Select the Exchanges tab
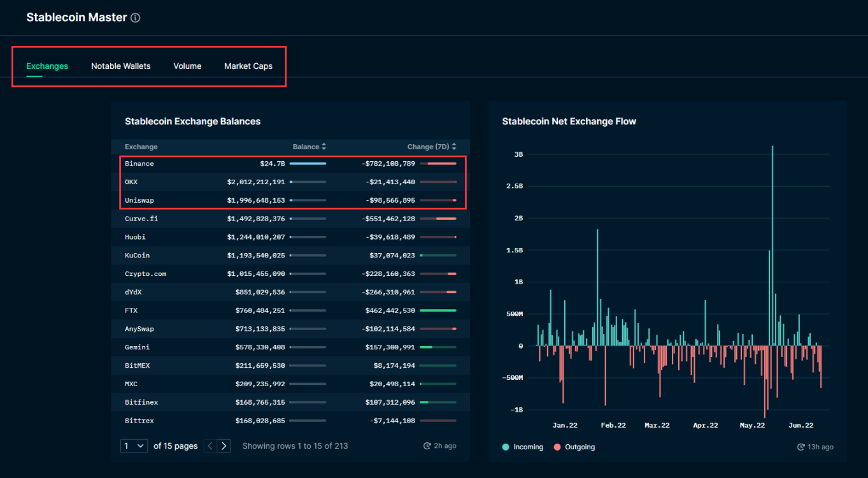 tap(47, 66)
